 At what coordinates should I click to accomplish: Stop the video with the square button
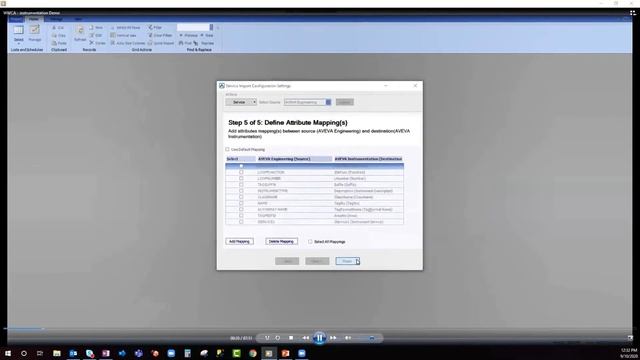pos(291,338)
